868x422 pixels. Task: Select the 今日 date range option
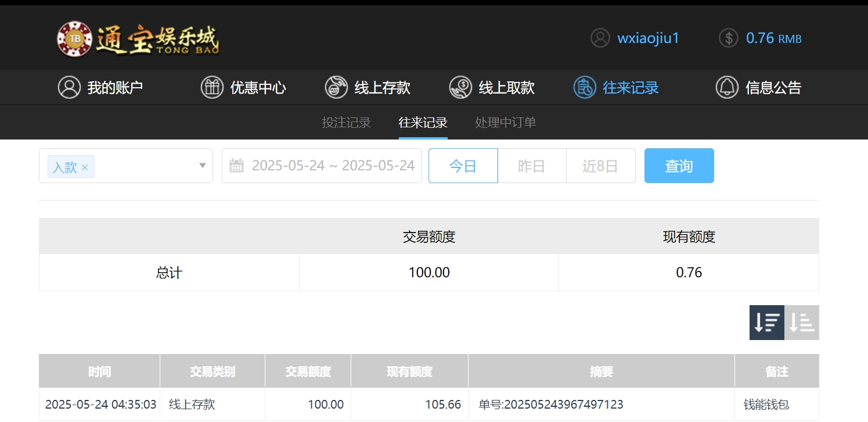(x=463, y=166)
